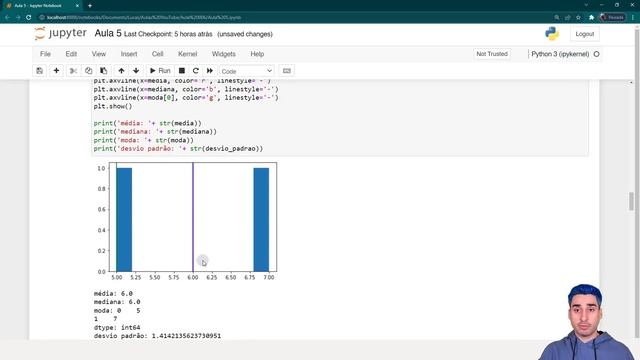This screenshot has height=360, width=640.
Task: Open the View menu
Action: pos(99,54)
